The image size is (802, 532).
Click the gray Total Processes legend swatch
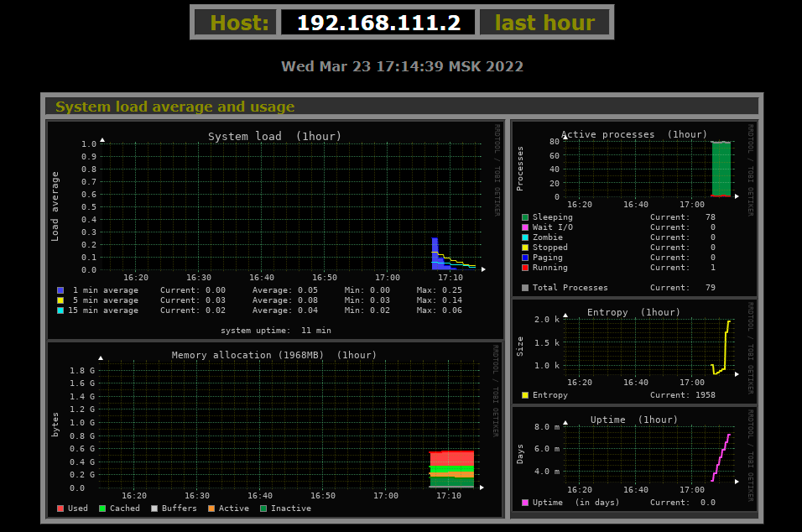525,288
